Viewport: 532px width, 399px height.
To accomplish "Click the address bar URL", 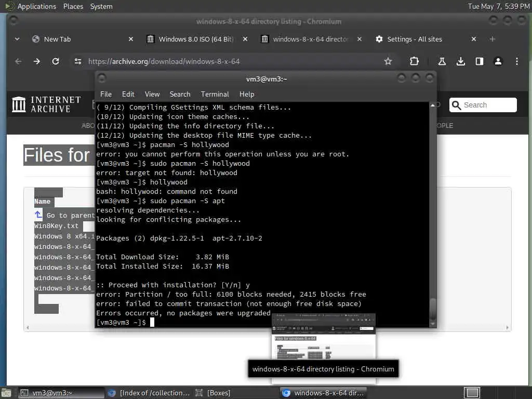I will point(164,61).
